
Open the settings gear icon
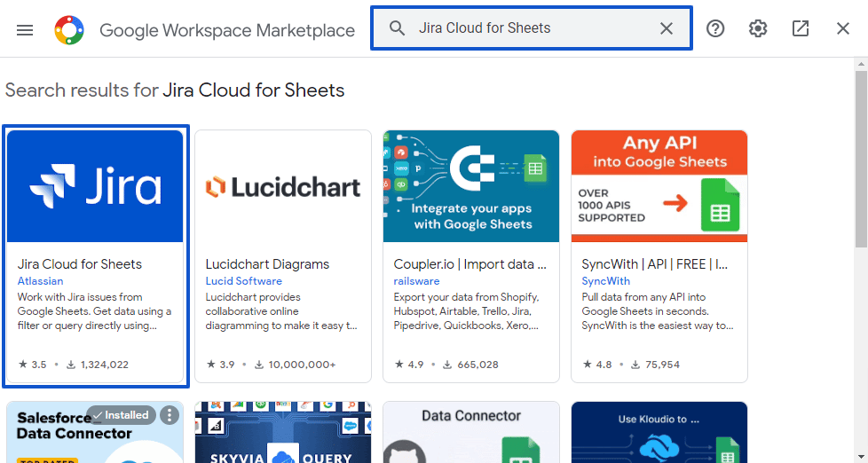[758, 28]
